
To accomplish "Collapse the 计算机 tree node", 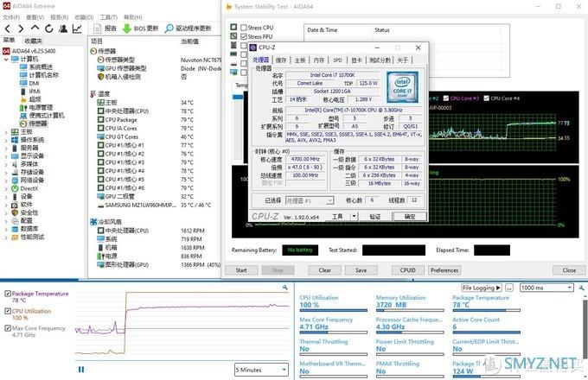I will tap(6, 59).
